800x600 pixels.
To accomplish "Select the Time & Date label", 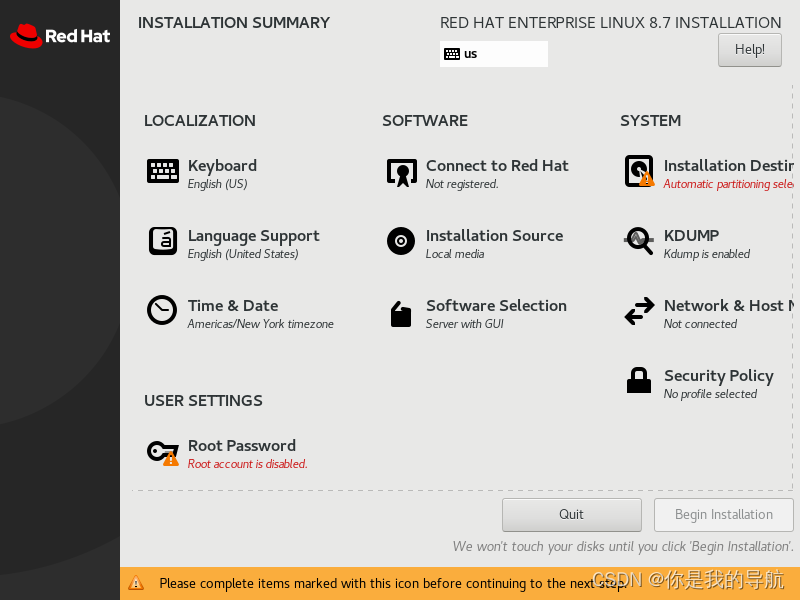I will coord(233,306).
